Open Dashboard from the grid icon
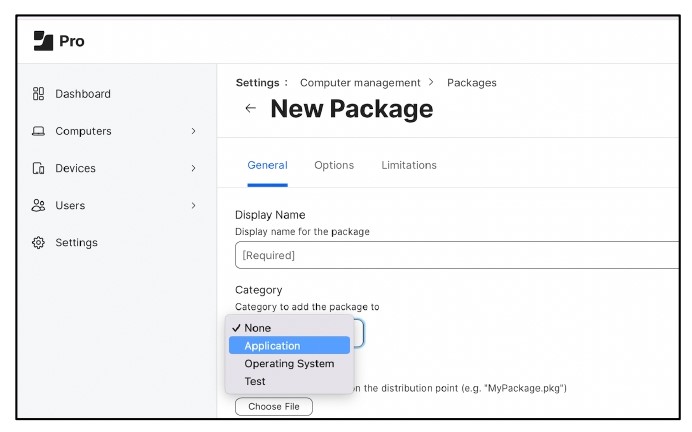This screenshot has height=432, width=692. [38, 94]
